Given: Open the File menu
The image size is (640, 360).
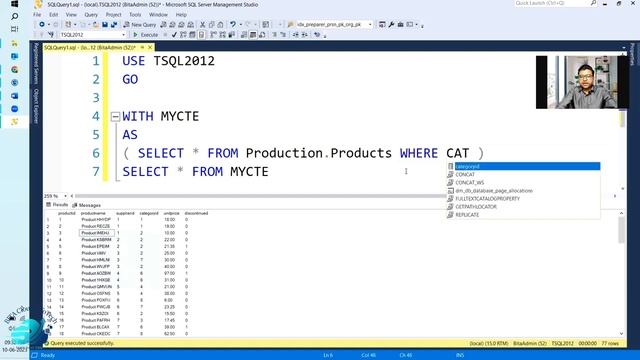Looking at the screenshot, I should click(37, 14).
